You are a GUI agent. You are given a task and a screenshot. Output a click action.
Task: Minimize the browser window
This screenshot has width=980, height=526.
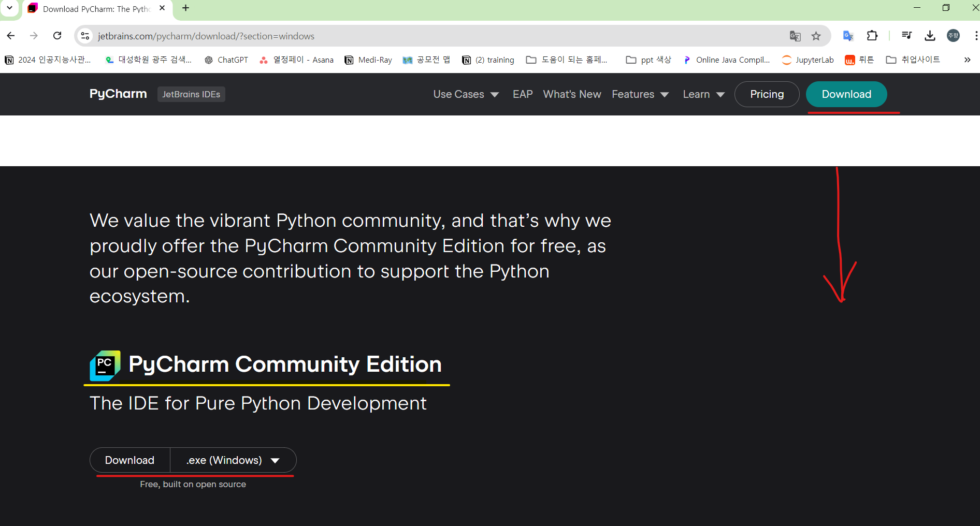pos(917,8)
